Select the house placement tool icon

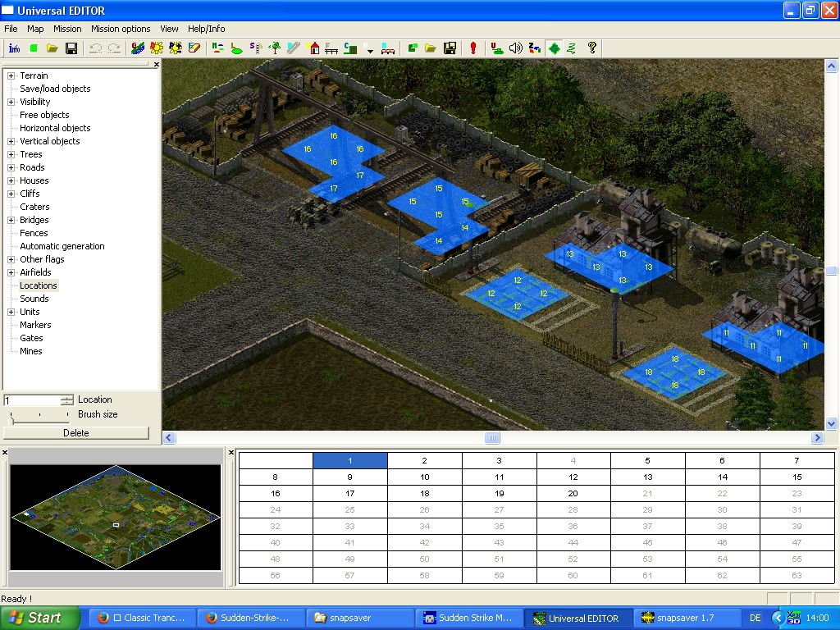point(314,48)
